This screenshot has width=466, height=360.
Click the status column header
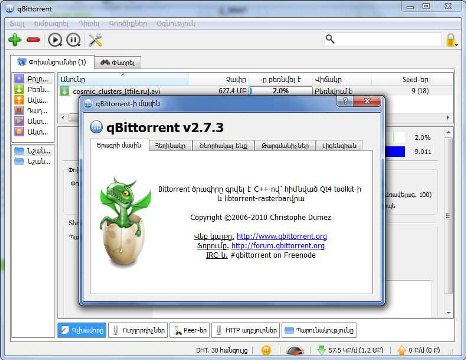coord(342,80)
